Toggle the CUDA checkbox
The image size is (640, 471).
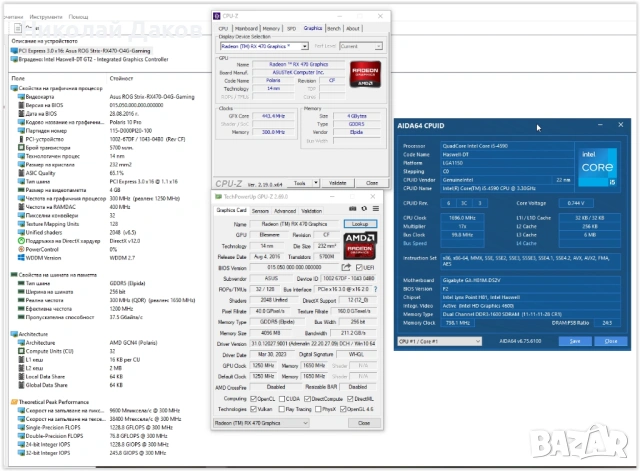282,399
